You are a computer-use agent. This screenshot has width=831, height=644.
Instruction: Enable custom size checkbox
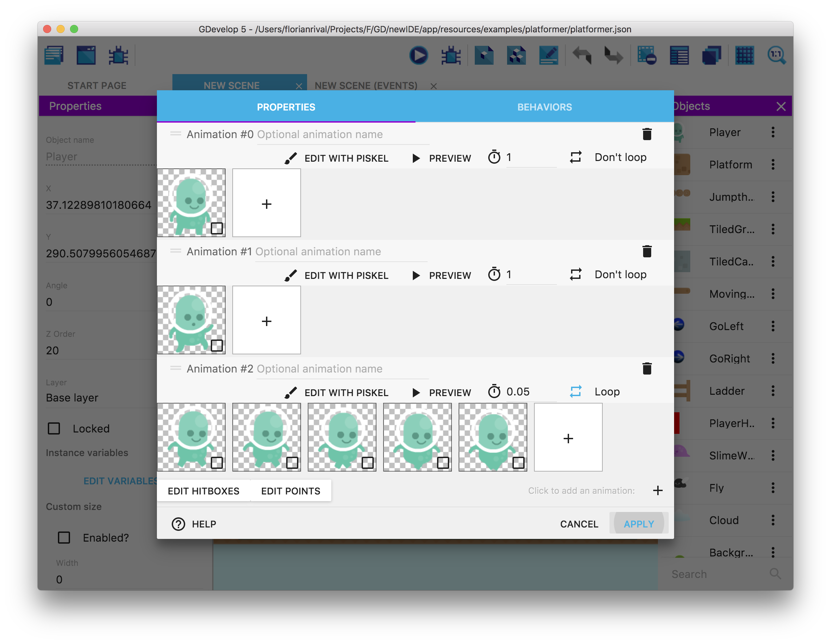pyautogui.click(x=64, y=538)
